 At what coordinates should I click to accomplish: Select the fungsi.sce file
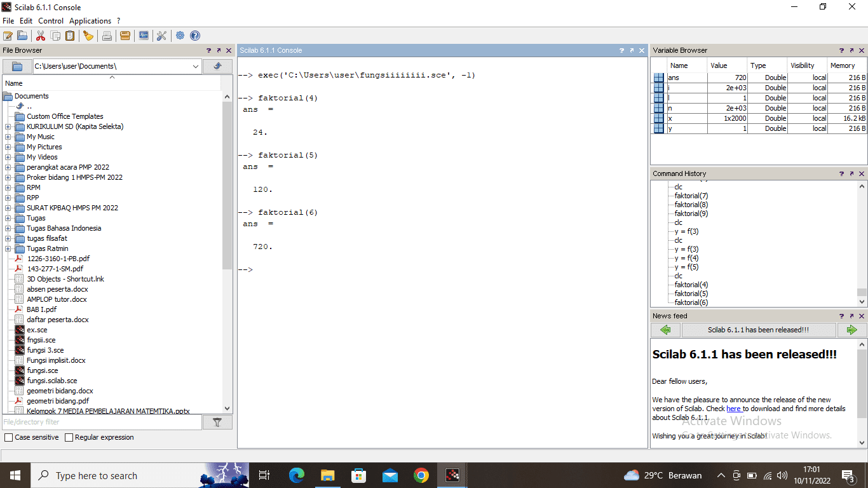[42, 370]
